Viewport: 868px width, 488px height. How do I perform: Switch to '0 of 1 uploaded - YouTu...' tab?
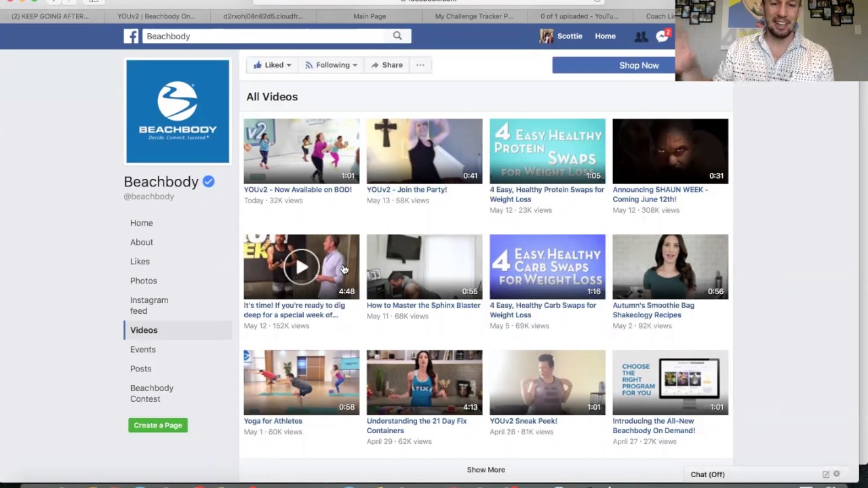pos(579,16)
